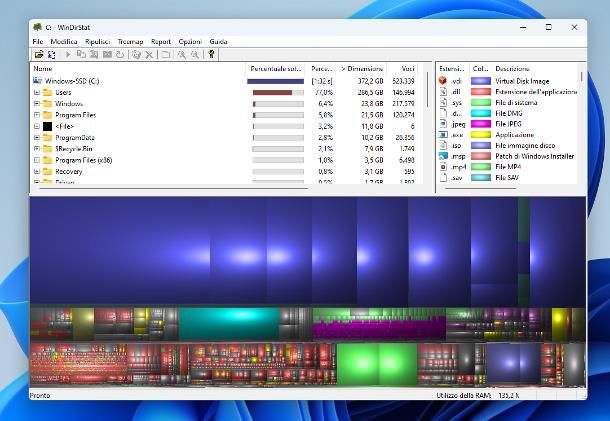Click the Percentuale sot... column header
This screenshot has height=421, width=610.
coord(275,68)
